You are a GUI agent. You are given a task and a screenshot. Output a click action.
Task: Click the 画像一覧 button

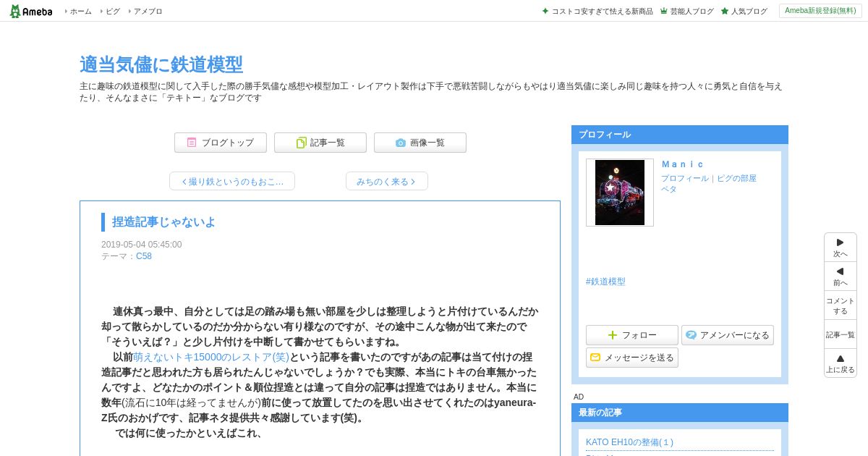pos(420,143)
